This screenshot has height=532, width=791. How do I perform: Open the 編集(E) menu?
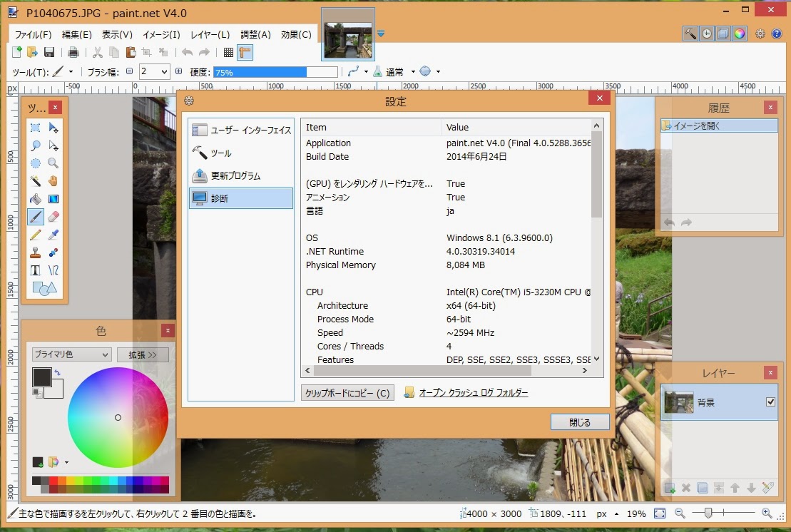click(x=77, y=35)
